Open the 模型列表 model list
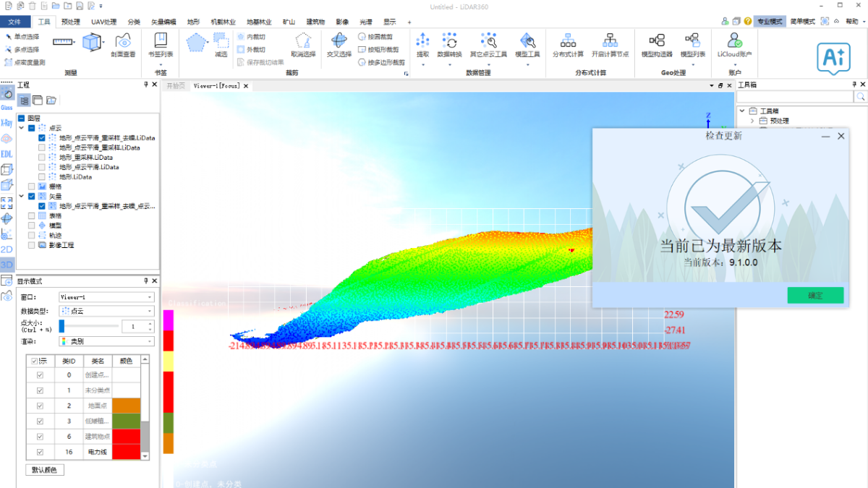The height and width of the screenshot is (488, 868). click(693, 45)
